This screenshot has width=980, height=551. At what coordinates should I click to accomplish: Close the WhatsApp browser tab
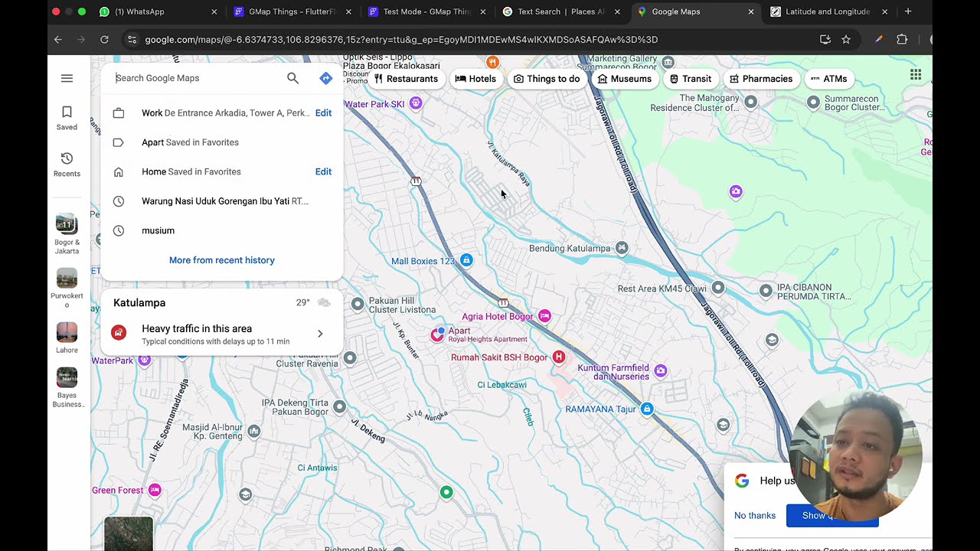click(214, 11)
